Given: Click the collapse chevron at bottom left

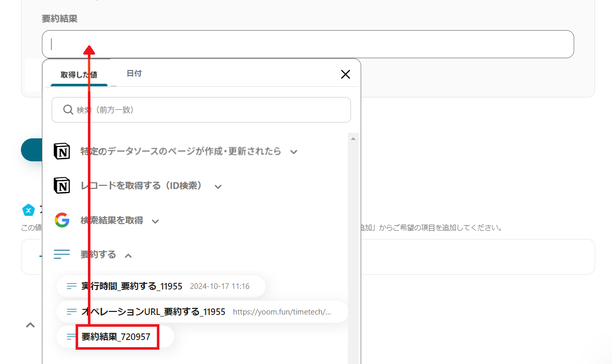Looking at the screenshot, I should pos(31,325).
